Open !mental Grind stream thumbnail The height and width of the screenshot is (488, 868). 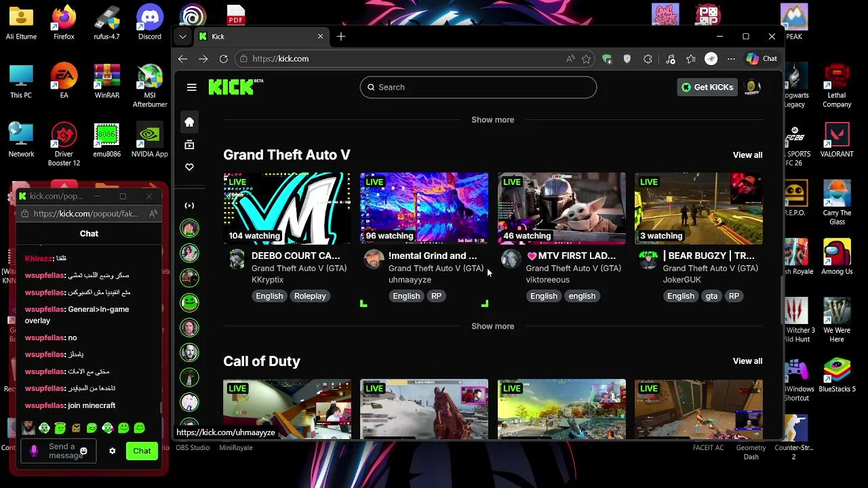pos(424,208)
